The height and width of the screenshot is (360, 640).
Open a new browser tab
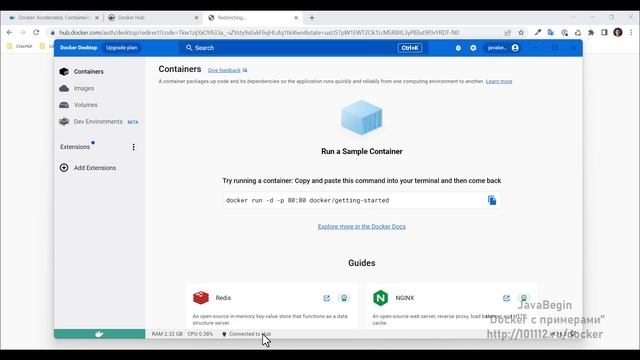(x=312, y=18)
